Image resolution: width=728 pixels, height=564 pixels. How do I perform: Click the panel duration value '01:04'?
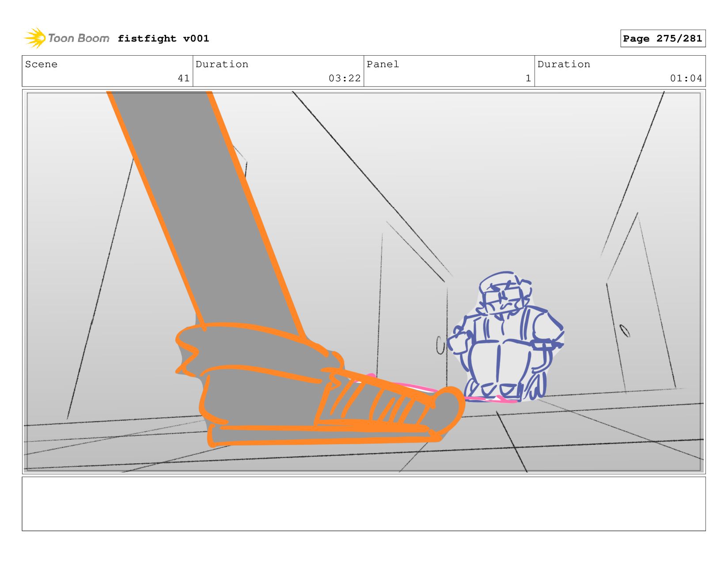pyautogui.click(x=686, y=78)
